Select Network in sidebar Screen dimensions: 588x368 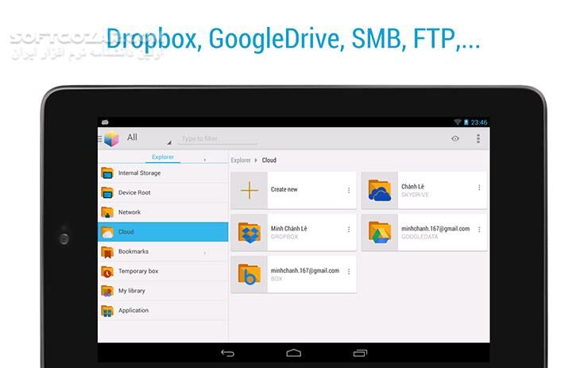[x=163, y=212]
